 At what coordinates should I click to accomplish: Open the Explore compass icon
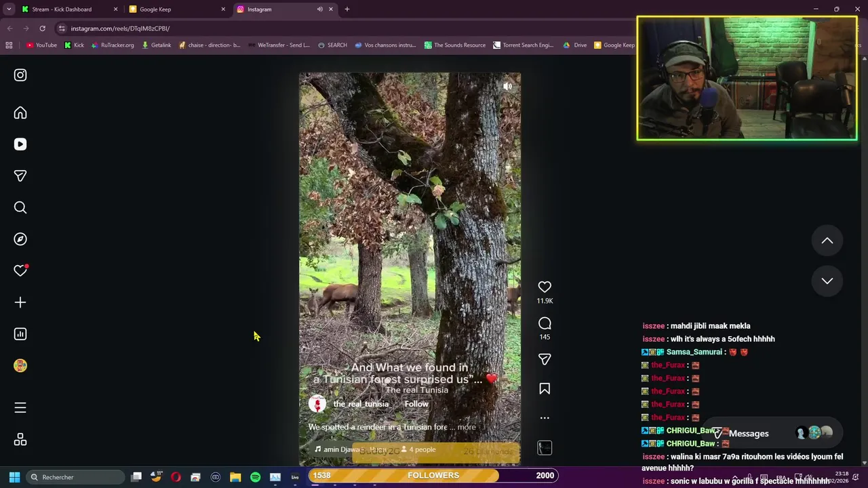click(20, 239)
